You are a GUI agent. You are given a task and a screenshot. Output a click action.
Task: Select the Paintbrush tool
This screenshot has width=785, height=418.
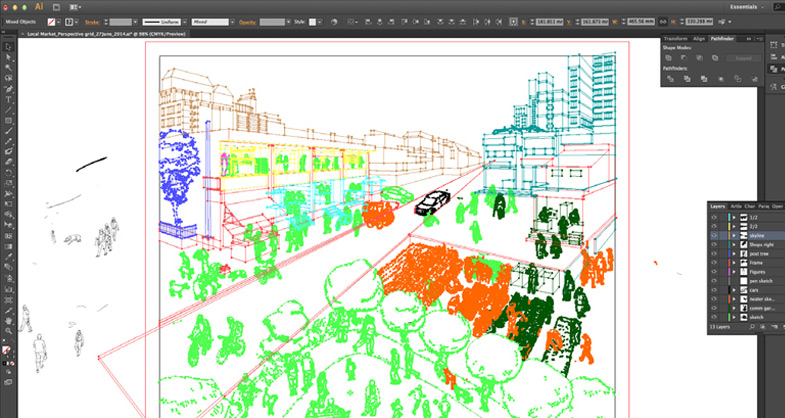(x=9, y=131)
